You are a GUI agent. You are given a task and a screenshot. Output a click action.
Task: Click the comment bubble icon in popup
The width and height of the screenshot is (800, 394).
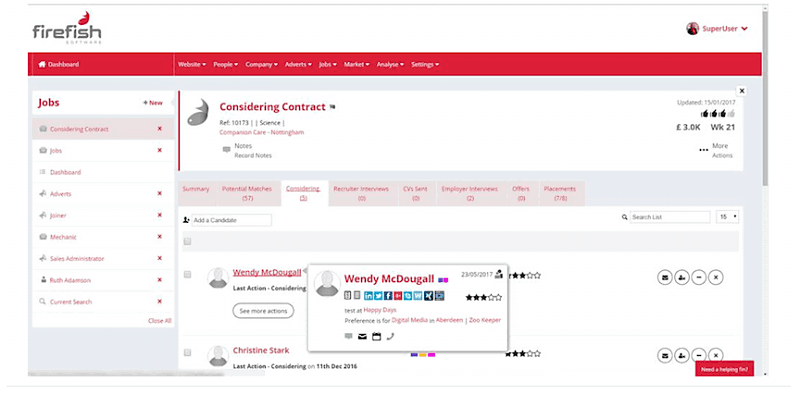[x=348, y=337]
